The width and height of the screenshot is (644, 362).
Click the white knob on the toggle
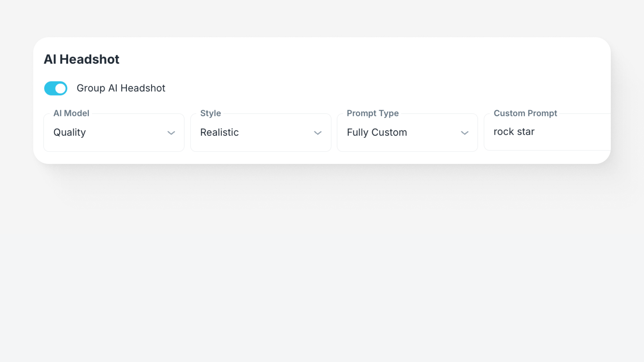tap(60, 88)
